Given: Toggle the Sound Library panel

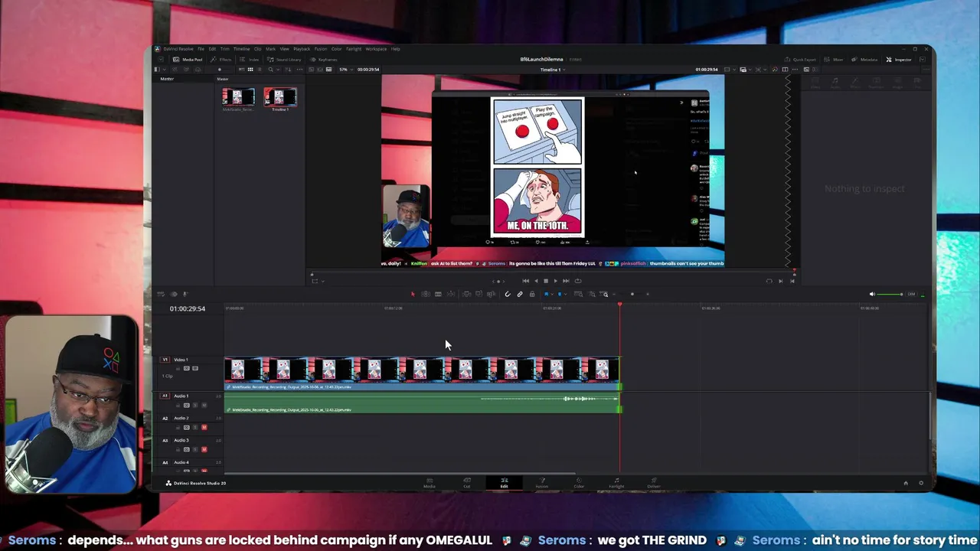Looking at the screenshot, I should (284, 60).
